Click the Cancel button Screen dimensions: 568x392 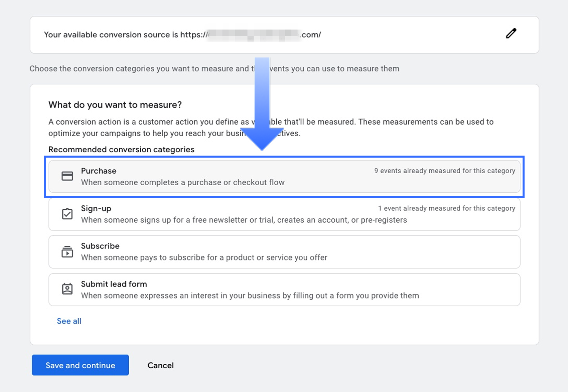160,365
